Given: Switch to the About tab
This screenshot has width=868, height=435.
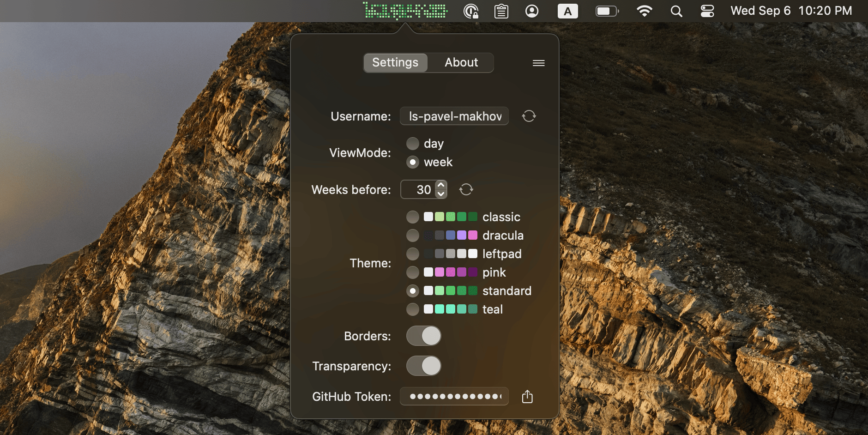Looking at the screenshot, I should point(461,62).
